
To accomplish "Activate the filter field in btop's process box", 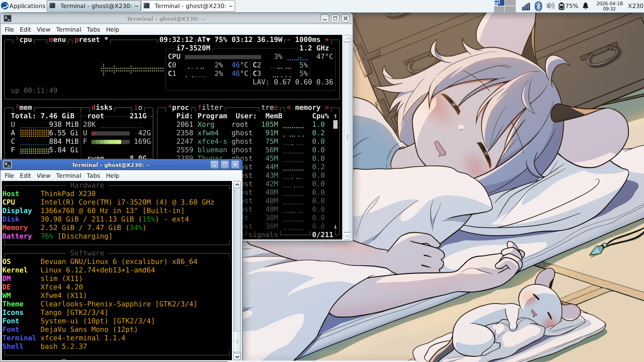I will coord(211,107).
